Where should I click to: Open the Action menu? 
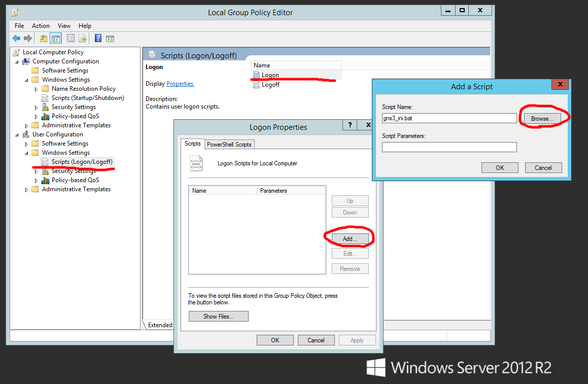coord(41,25)
